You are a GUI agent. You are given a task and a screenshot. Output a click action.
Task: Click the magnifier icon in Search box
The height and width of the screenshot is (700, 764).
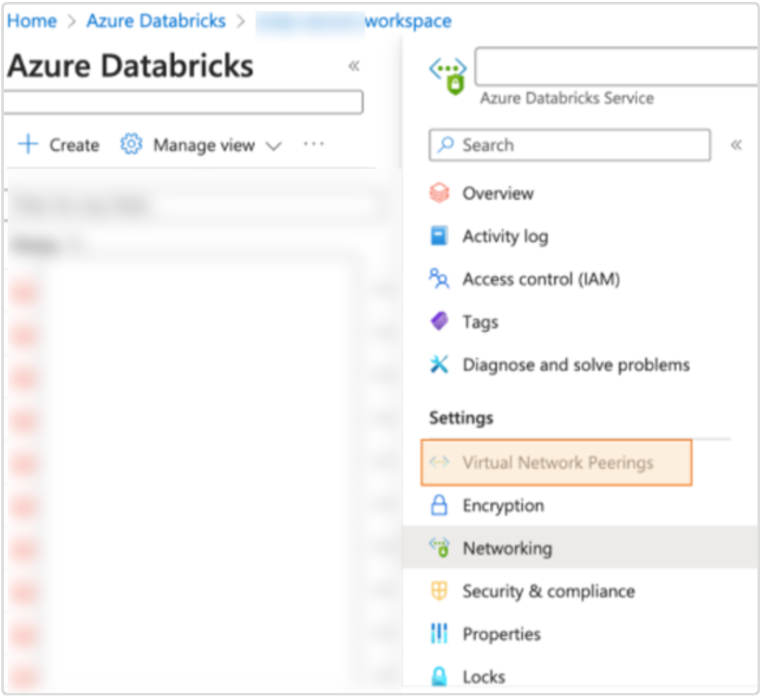(x=446, y=145)
